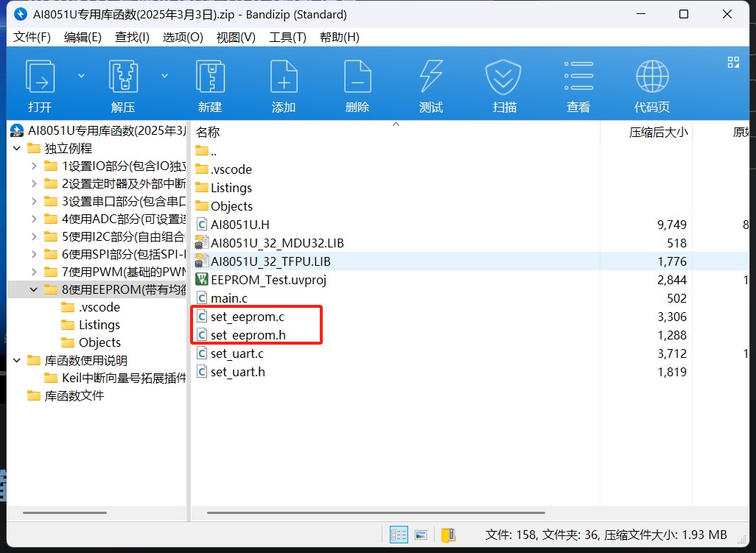Image resolution: width=756 pixels, height=553 pixels.
Task: Sort by 压缩后大小 column header
Action: tap(658, 132)
